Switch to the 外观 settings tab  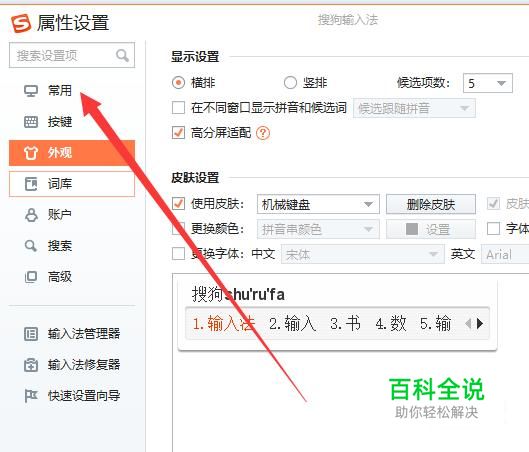point(72,153)
